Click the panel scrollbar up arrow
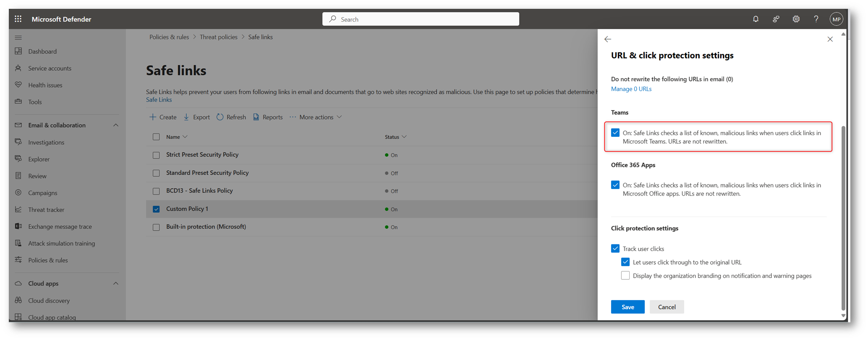This screenshot has width=868, height=340. [843, 34]
